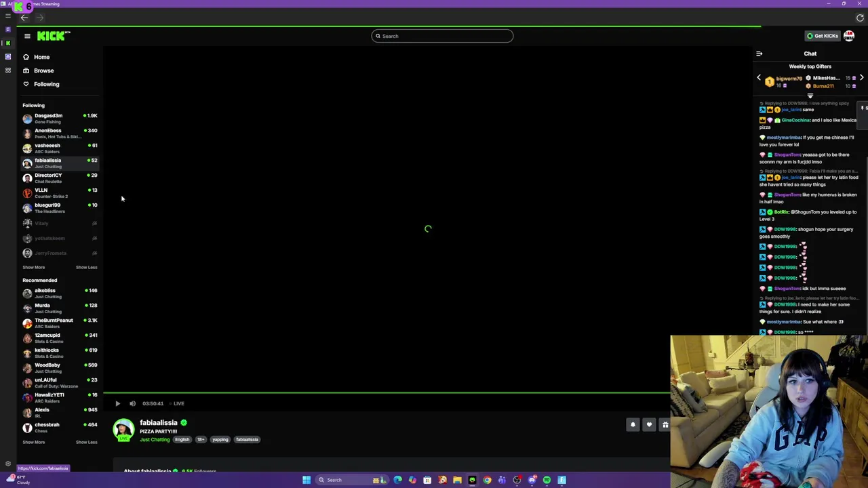Open 12amcupid recommended channel
This screenshot has width=868, height=488.
point(60,338)
